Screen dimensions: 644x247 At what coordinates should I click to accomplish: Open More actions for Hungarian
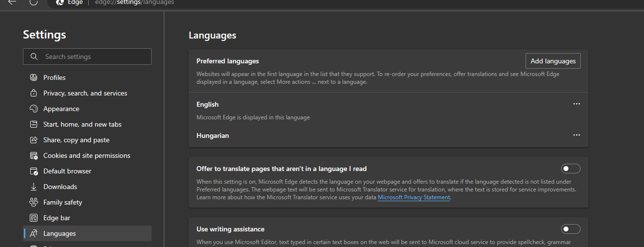click(577, 135)
